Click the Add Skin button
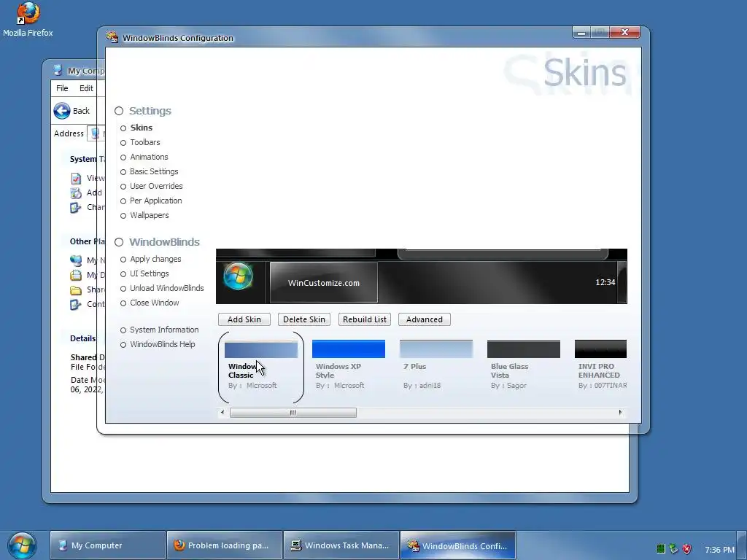Image resolution: width=747 pixels, height=560 pixels. 244,319
